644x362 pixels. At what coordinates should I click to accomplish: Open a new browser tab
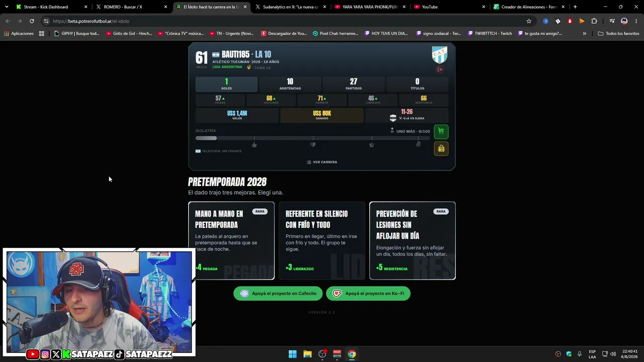pos(575,7)
